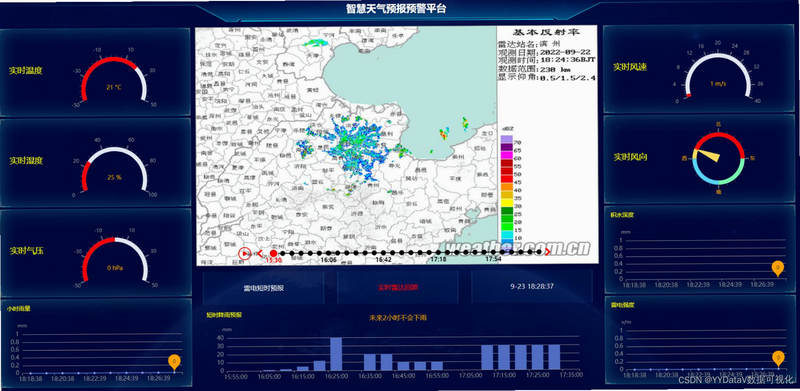Click orange pin in 小时雨量 chart
This screenshot has width=800, height=391.
[174, 362]
